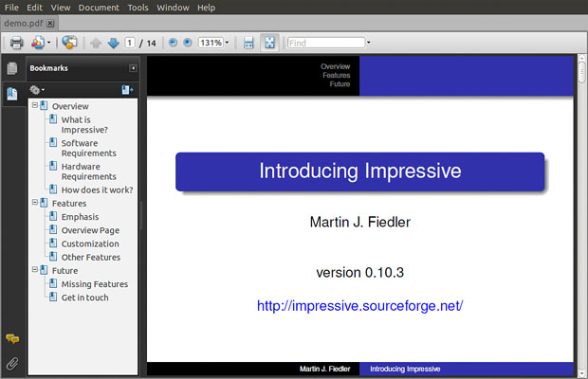588x379 pixels.
Task: Open the Window menu
Action: coord(173,8)
